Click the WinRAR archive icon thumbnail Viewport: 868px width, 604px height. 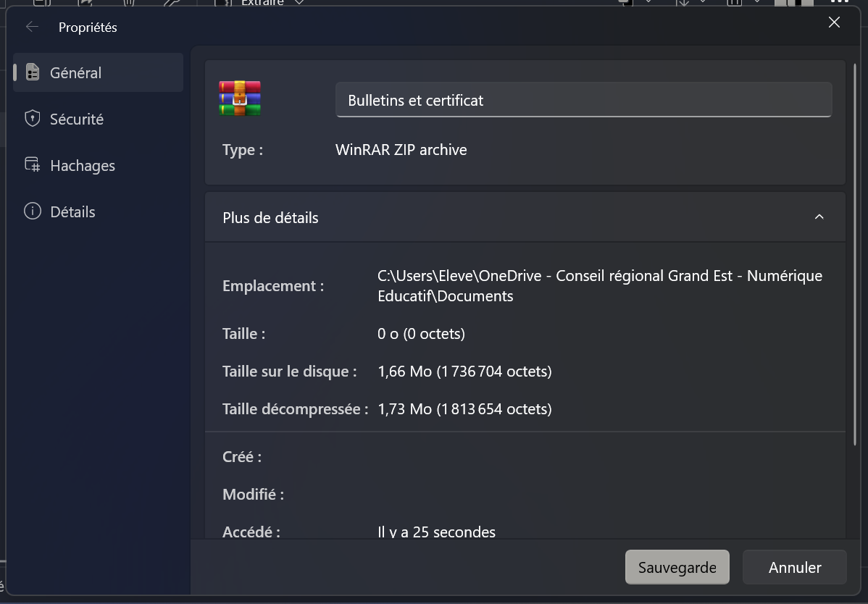pyautogui.click(x=238, y=98)
